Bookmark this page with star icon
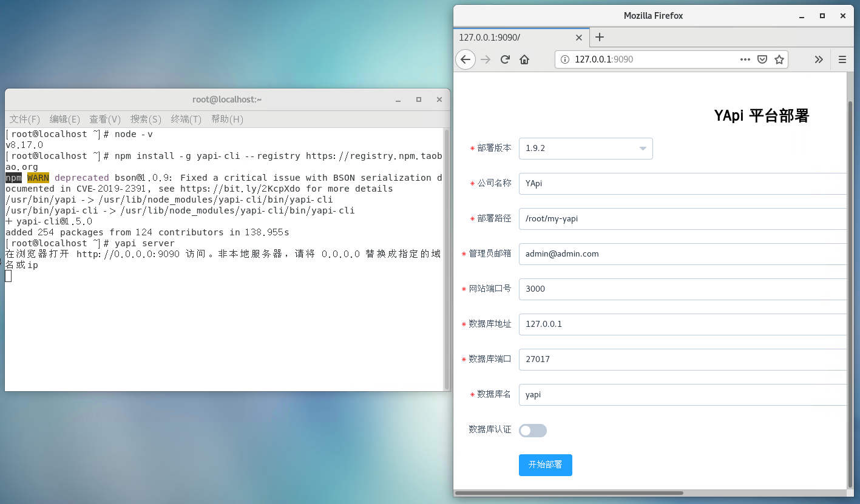The width and height of the screenshot is (860, 504). coord(779,59)
